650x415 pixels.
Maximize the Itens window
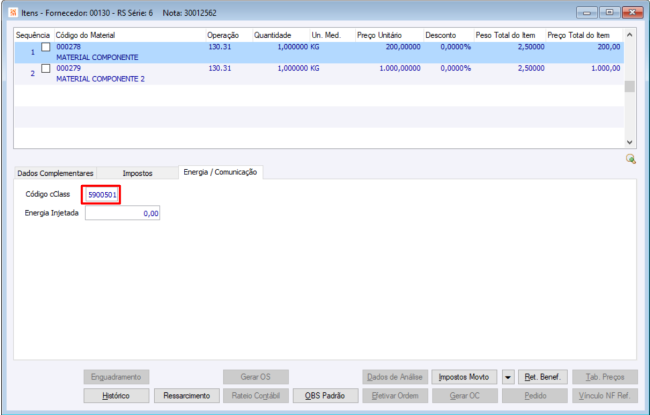click(x=609, y=12)
